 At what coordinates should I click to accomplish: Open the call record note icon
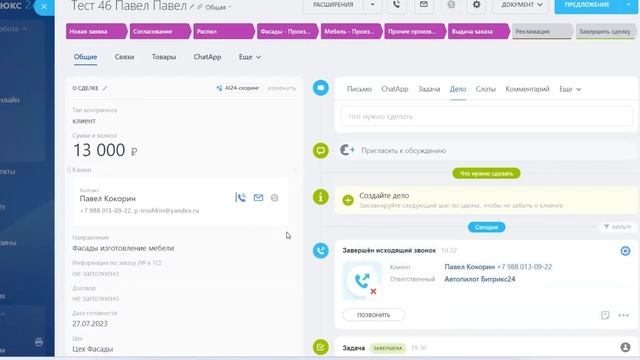pyautogui.click(x=605, y=315)
